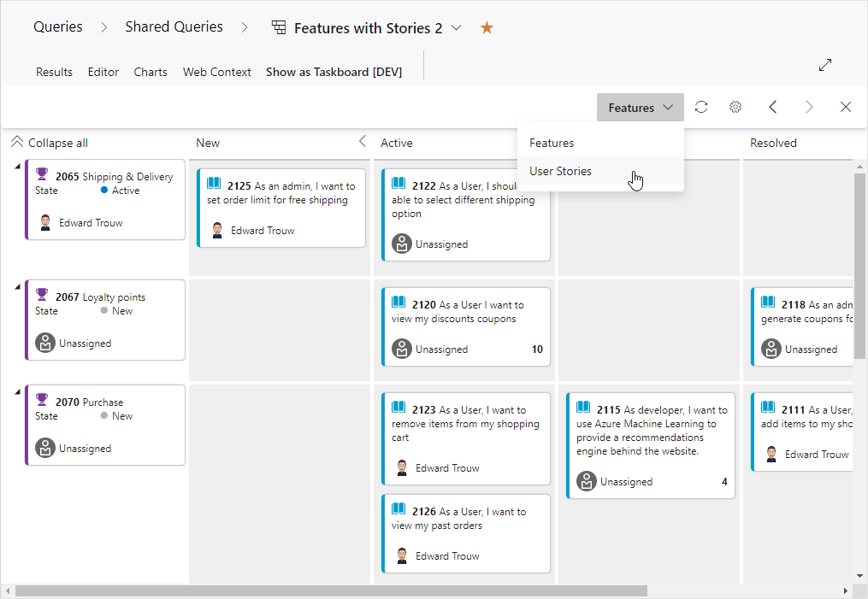Open the Features dropdown button
This screenshot has height=599, width=868.
pyautogui.click(x=640, y=108)
